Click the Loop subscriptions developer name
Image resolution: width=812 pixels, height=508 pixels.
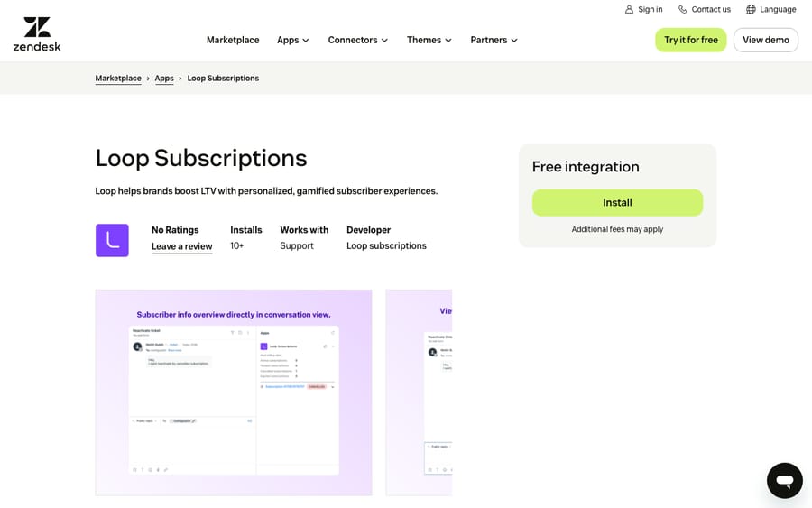(x=386, y=245)
